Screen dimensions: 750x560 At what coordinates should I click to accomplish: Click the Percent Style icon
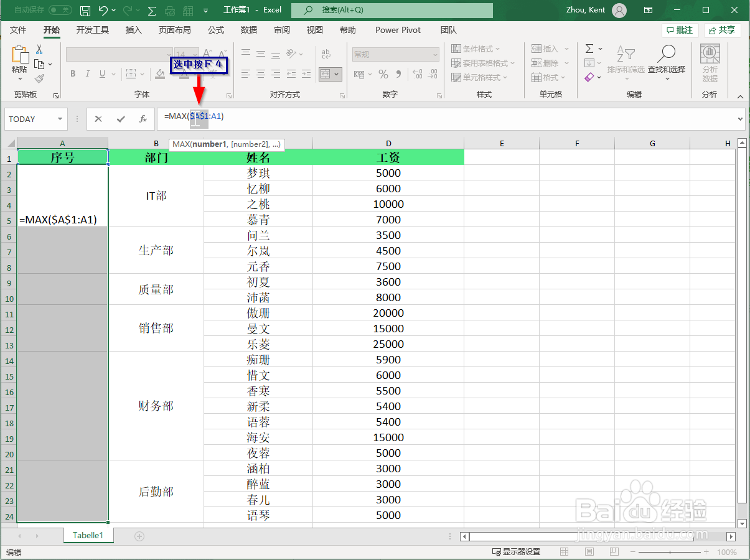(x=383, y=75)
